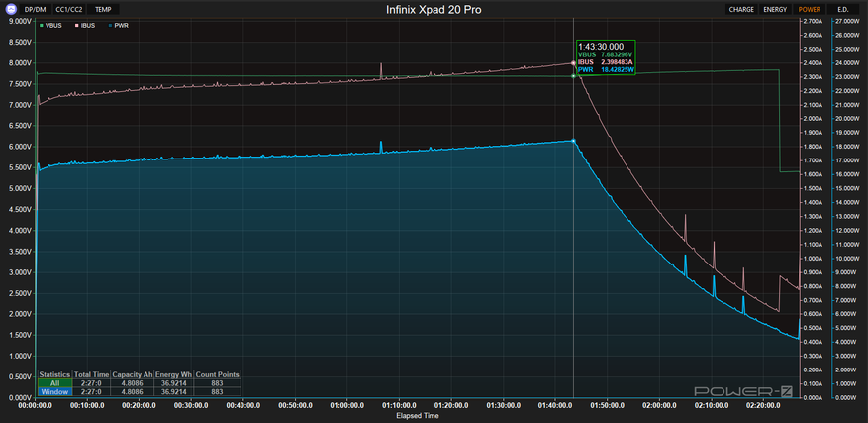Click the 01:00:00.0 time axis label
The height and width of the screenshot is (423, 868).
[x=346, y=405]
